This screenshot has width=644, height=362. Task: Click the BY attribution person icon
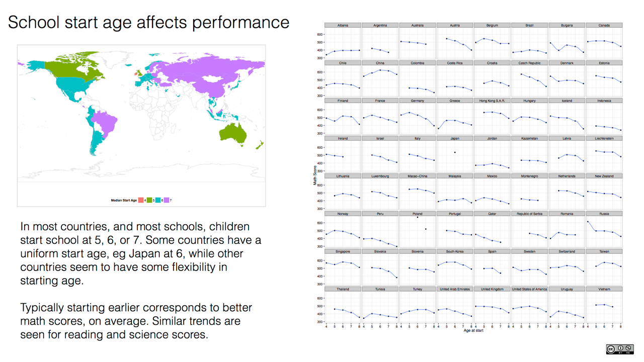click(620, 348)
